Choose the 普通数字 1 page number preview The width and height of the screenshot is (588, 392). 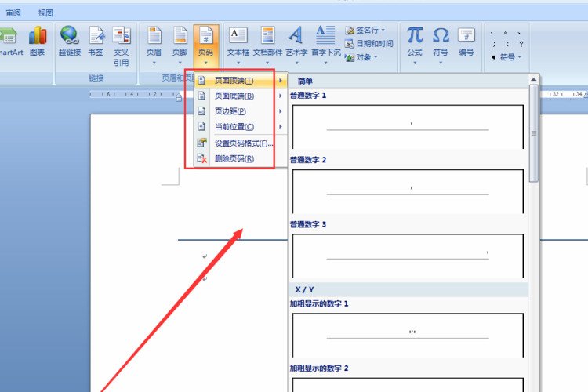click(x=408, y=127)
